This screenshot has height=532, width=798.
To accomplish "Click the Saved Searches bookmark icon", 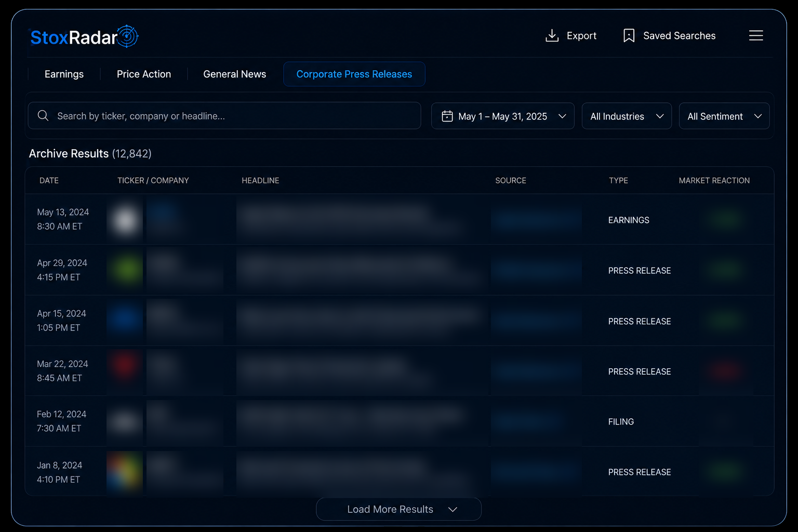I will [x=629, y=35].
